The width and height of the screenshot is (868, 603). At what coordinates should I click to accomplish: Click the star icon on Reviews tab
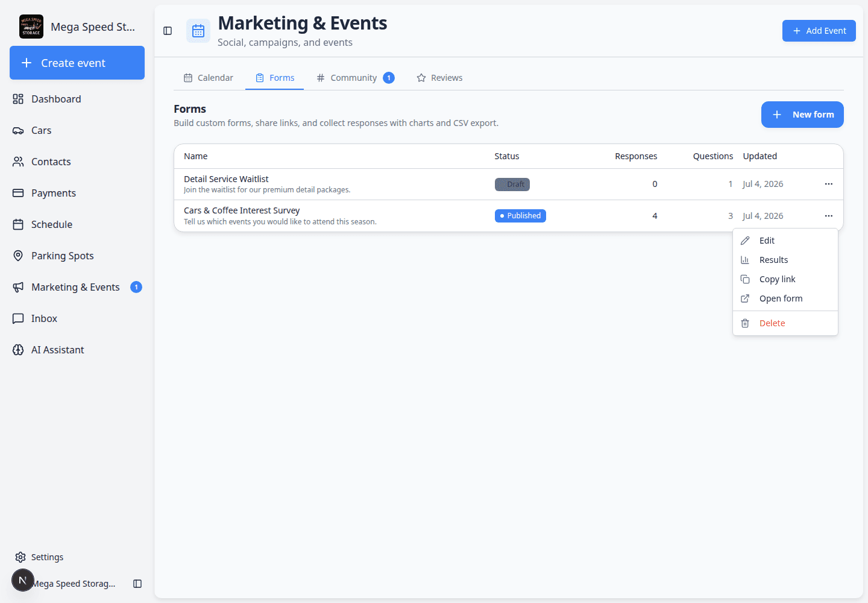(x=421, y=78)
